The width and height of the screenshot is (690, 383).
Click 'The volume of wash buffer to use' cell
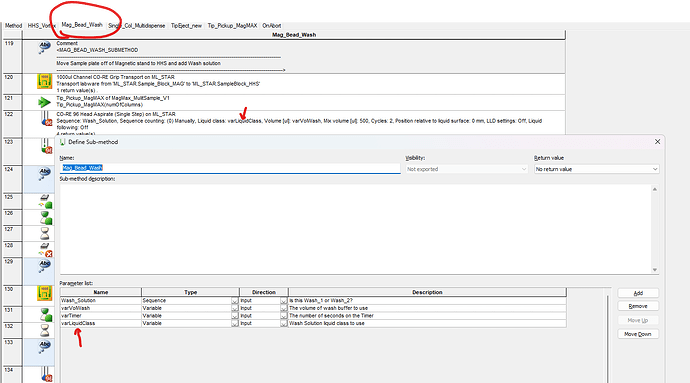(x=427, y=308)
